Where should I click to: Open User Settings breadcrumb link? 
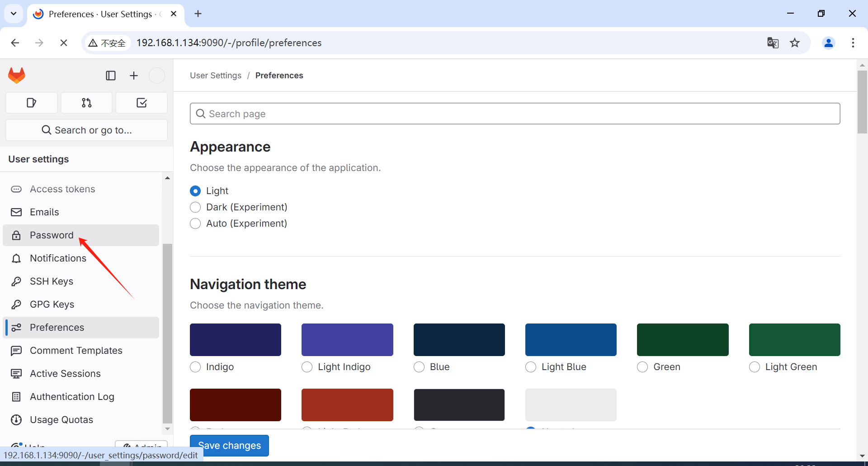(x=216, y=76)
